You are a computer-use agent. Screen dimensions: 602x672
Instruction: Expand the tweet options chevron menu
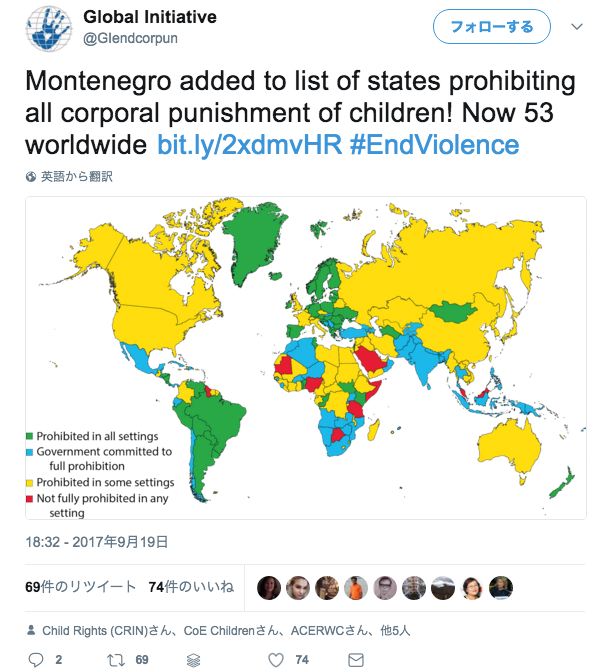click(x=576, y=26)
